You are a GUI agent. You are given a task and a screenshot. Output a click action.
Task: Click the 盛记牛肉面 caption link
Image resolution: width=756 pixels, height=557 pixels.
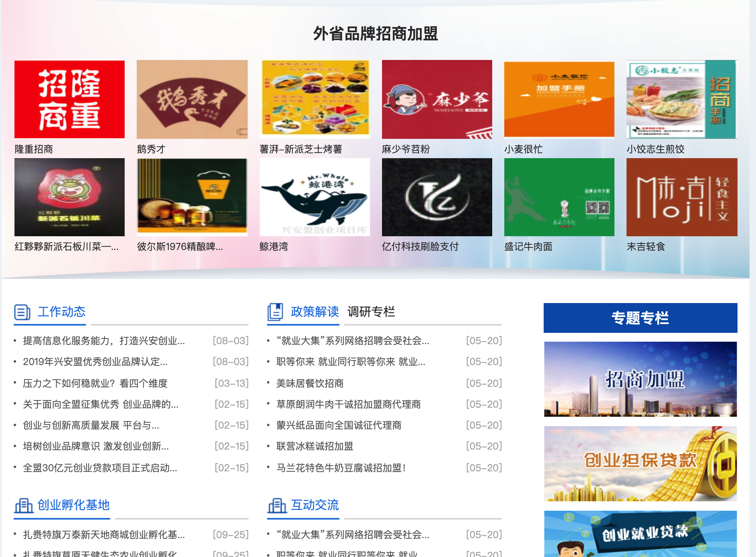(x=528, y=247)
